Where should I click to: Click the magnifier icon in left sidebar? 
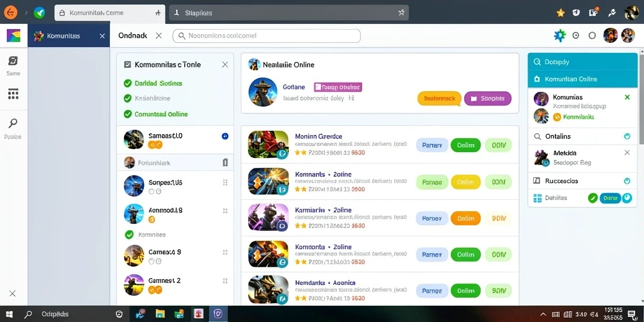13,123
